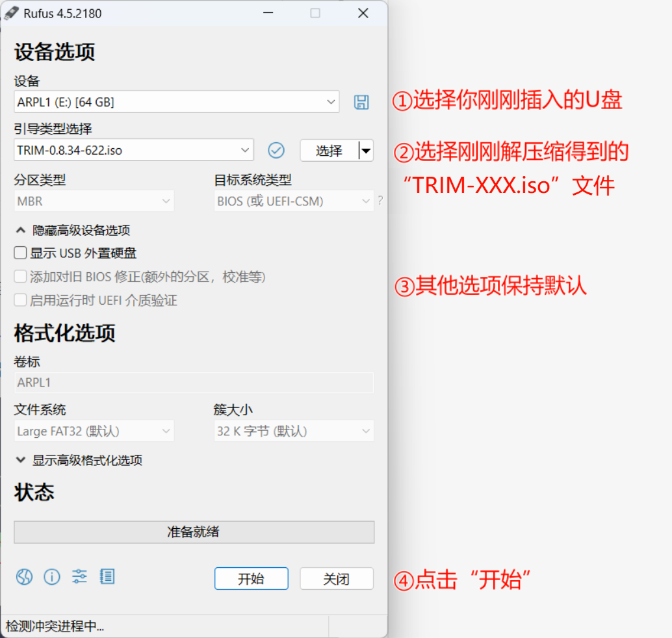The image size is (672, 638).
Task: Open the 文件系统 Large FAT32 dropdown
Action: pyautogui.click(x=94, y=431)
